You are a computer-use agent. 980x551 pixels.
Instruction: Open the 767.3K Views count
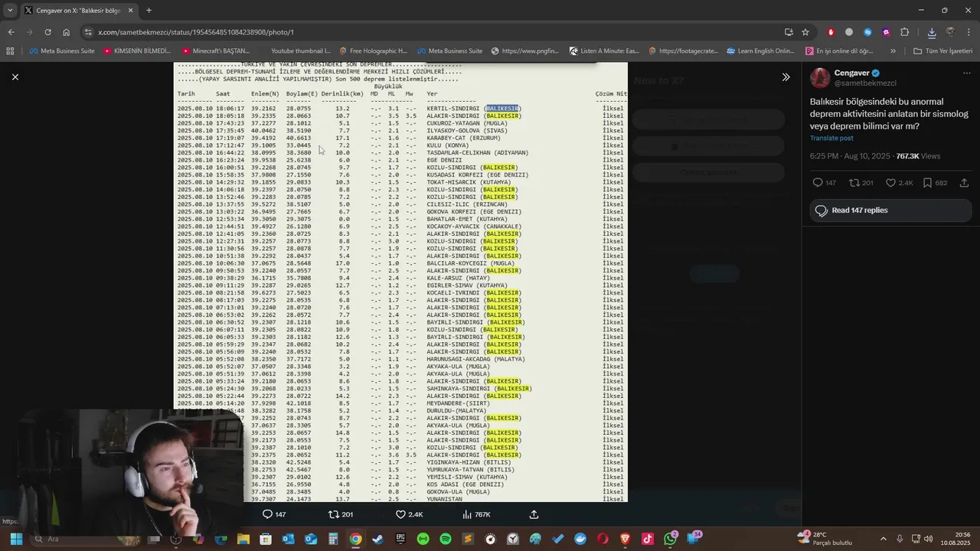point(918,156)
